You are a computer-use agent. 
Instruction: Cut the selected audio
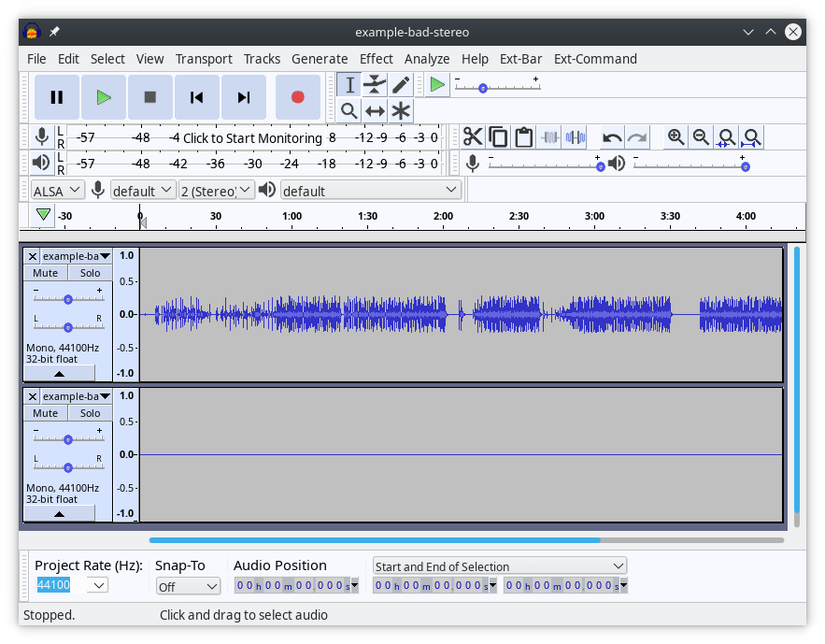473,136
